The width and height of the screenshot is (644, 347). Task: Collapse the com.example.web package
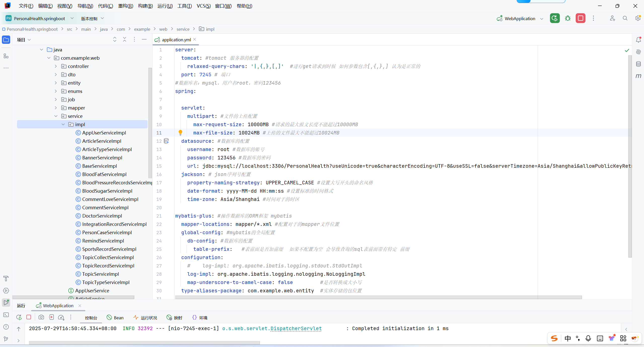49,58
